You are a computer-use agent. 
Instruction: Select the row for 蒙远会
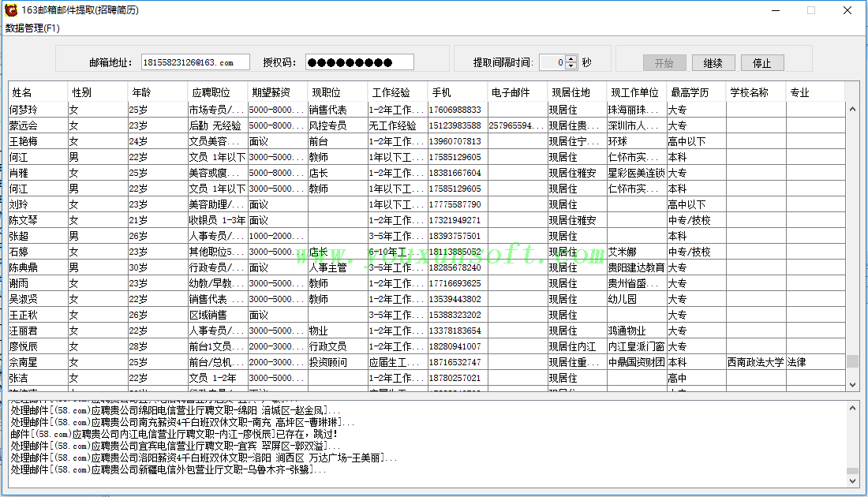pyautogui.click(x=426, y=125)
